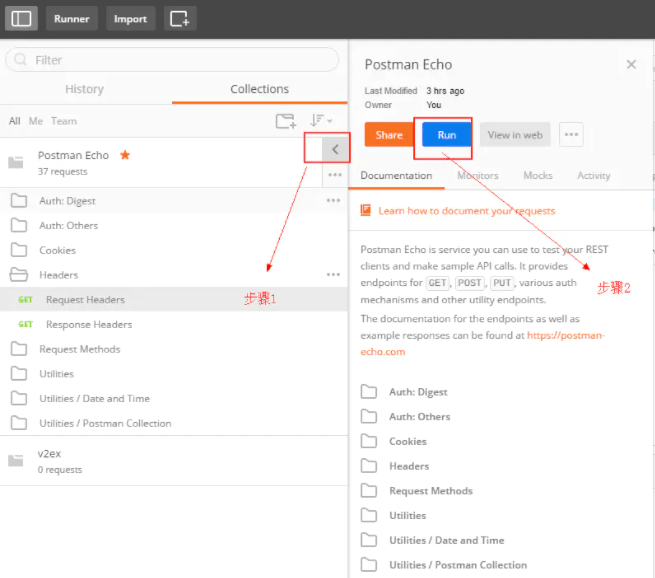Open the three-dots menu beside Auth: Digest

pos(333,200)
